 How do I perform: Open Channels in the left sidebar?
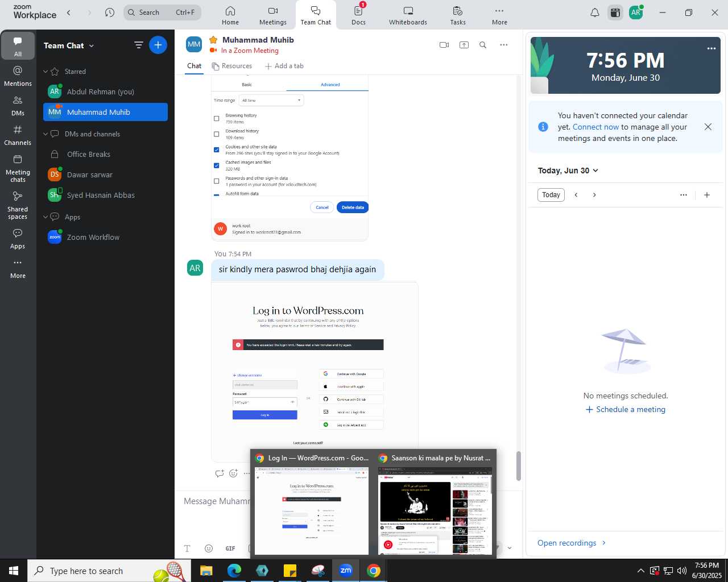click(18, 135)
